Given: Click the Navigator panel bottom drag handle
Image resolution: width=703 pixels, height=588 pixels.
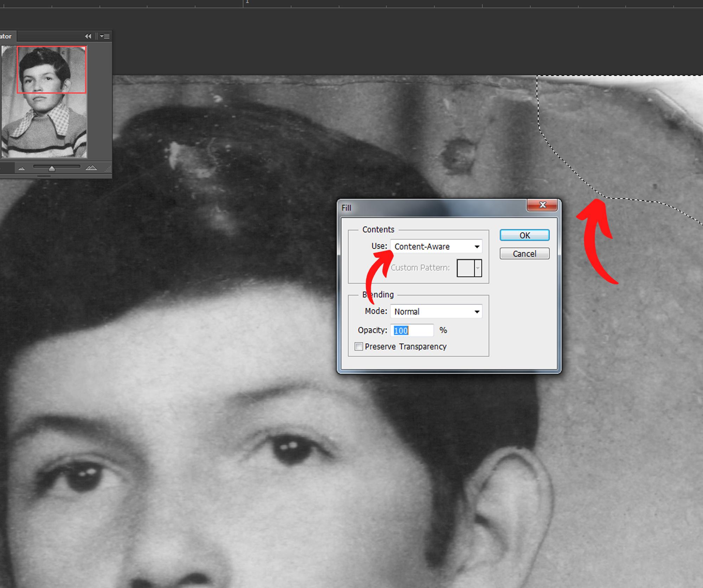Looking at the screenshot, I should [x=44, y=176].
